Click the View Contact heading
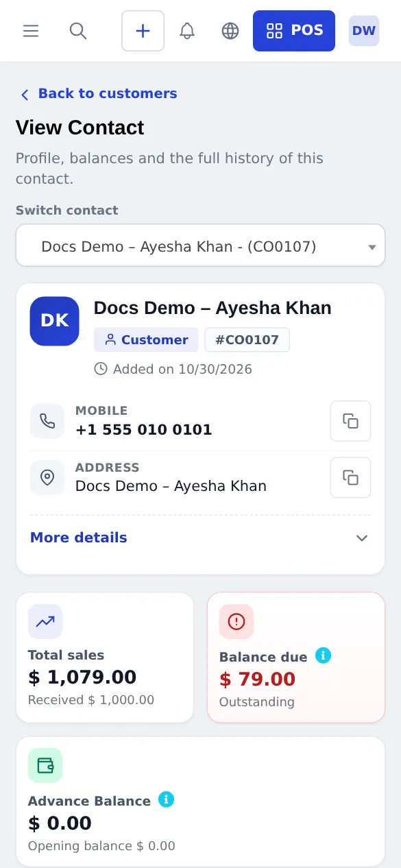The height and width of the screenshot is (868, 401). click(x=80, y=128)
